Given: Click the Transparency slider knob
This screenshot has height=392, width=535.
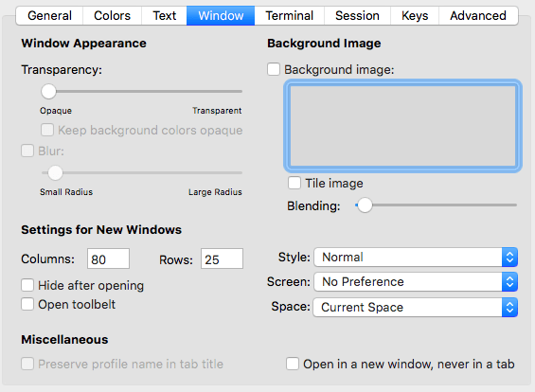Looking at the screenshot, I should 48,92.
